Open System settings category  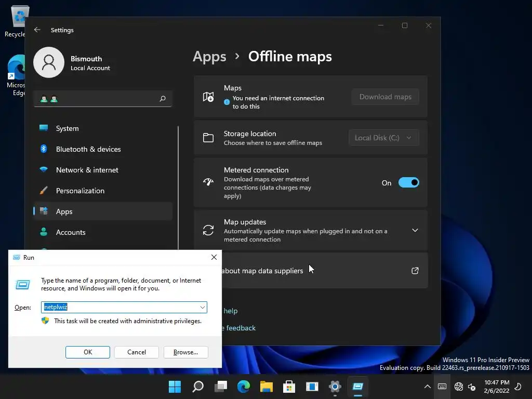tap(103, 128)
